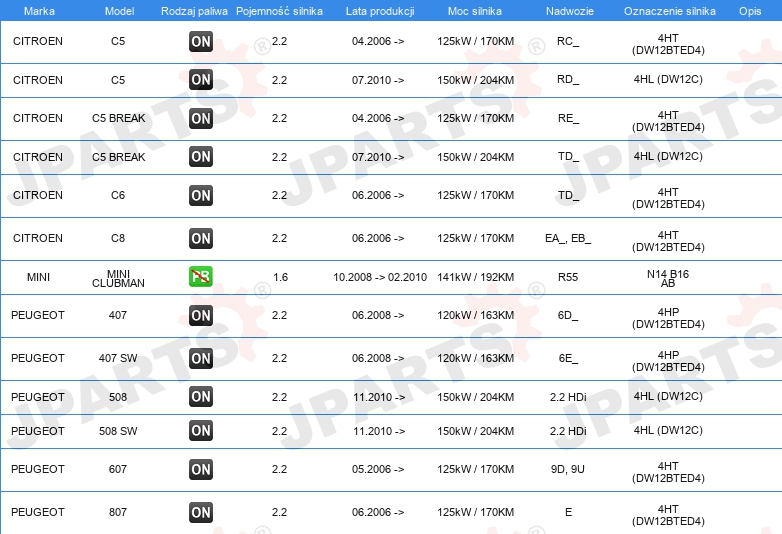Click the ON diesel icon in the Peugeot 407 6D_ row

click(x=201, y=316)
